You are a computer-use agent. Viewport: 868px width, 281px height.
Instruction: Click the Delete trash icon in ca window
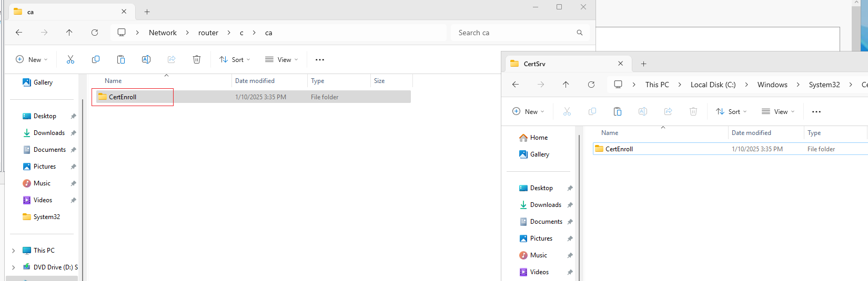click(x=197, y=59)
